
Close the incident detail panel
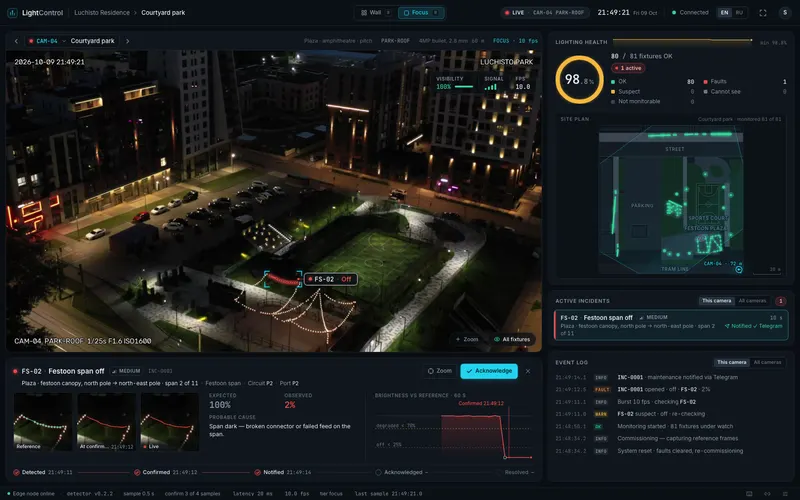528,371
